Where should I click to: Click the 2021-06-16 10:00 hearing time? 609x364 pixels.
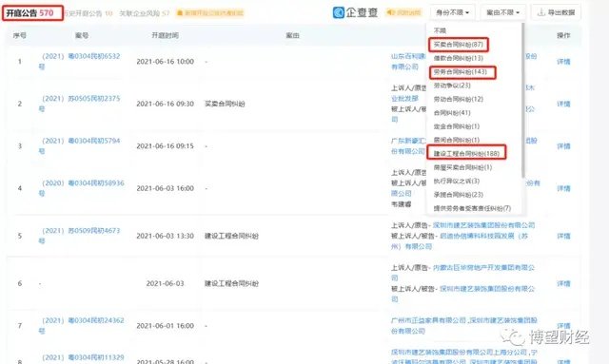165,62
